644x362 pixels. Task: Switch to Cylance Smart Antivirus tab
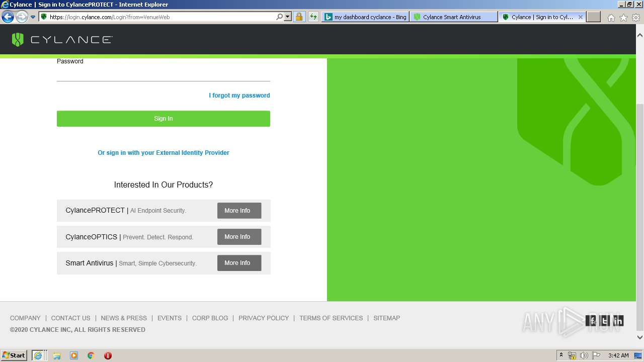click(x=453, y=17)
